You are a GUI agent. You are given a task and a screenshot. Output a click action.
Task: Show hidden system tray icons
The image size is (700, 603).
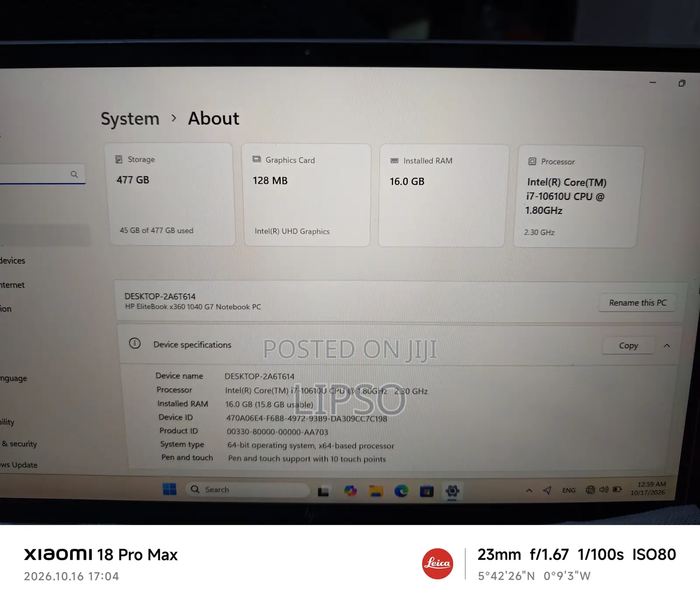[529, 491]
